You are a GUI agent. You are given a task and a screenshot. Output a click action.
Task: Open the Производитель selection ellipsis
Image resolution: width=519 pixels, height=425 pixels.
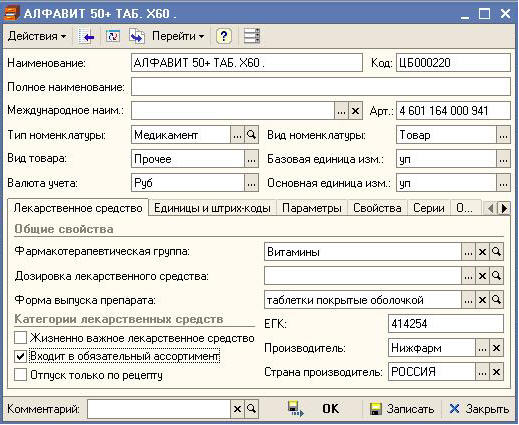click(x=482, y=348)
